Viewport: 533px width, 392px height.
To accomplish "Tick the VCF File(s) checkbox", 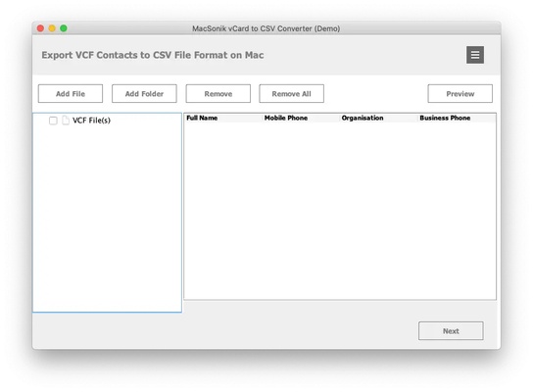I will pyautogui.click(x=53, y=121).
